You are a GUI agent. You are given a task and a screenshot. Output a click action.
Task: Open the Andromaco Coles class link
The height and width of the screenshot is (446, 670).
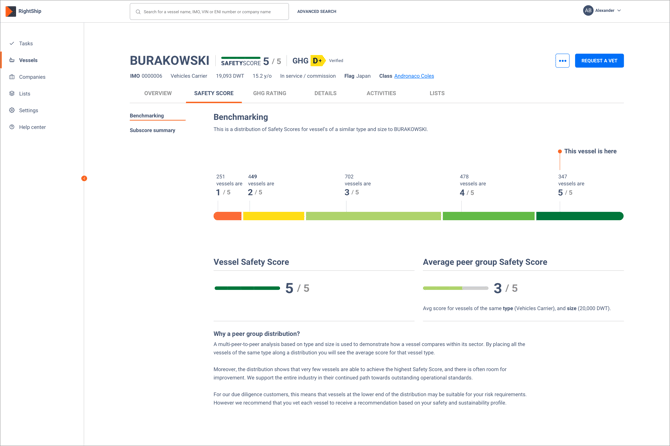tap(414, 76)
